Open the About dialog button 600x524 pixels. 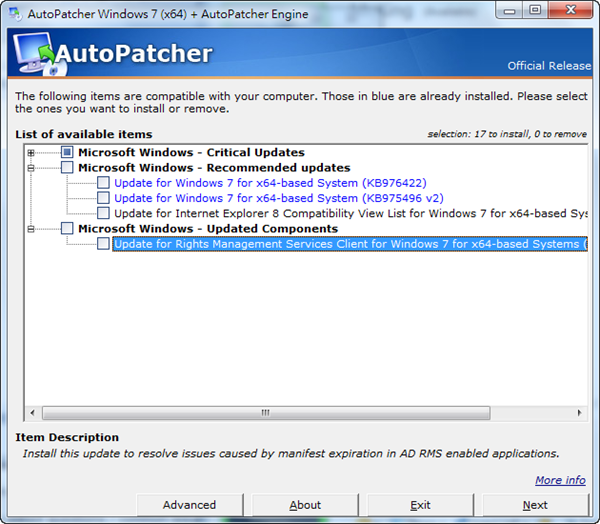click(x=305, y=505)
